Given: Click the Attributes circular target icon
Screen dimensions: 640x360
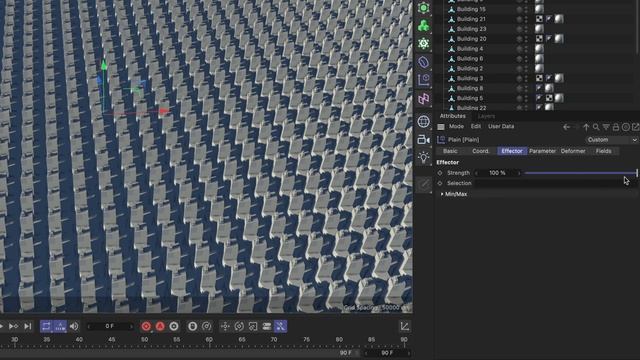Looking at the screenshot, I should tap(626, 127).
